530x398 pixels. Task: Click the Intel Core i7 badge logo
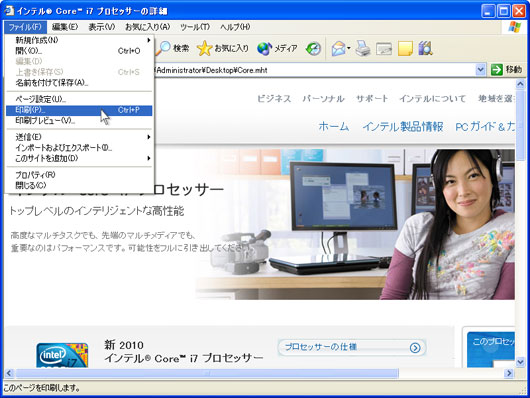pyautogui.click(x=62, y=355)
